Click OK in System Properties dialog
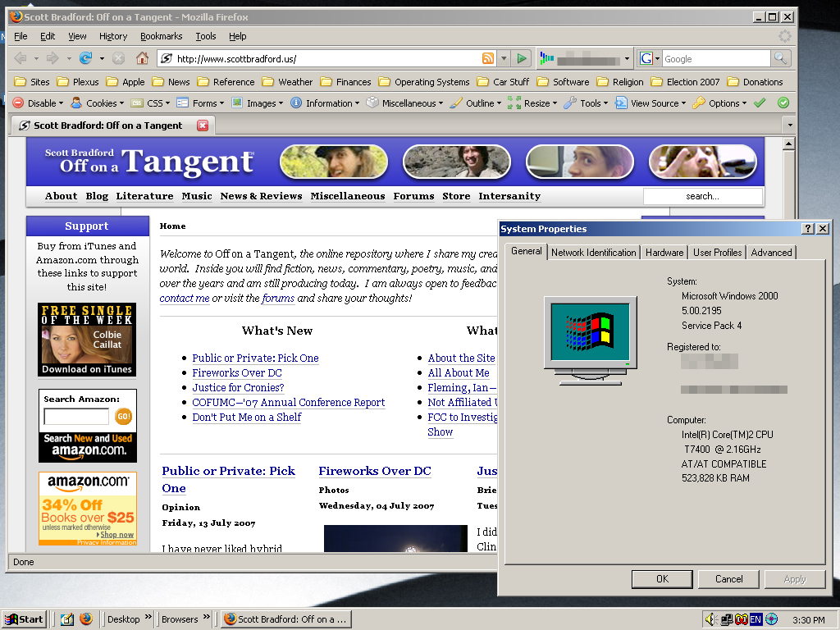Screen dimensions: 840x630 click(x=662, y=579)
